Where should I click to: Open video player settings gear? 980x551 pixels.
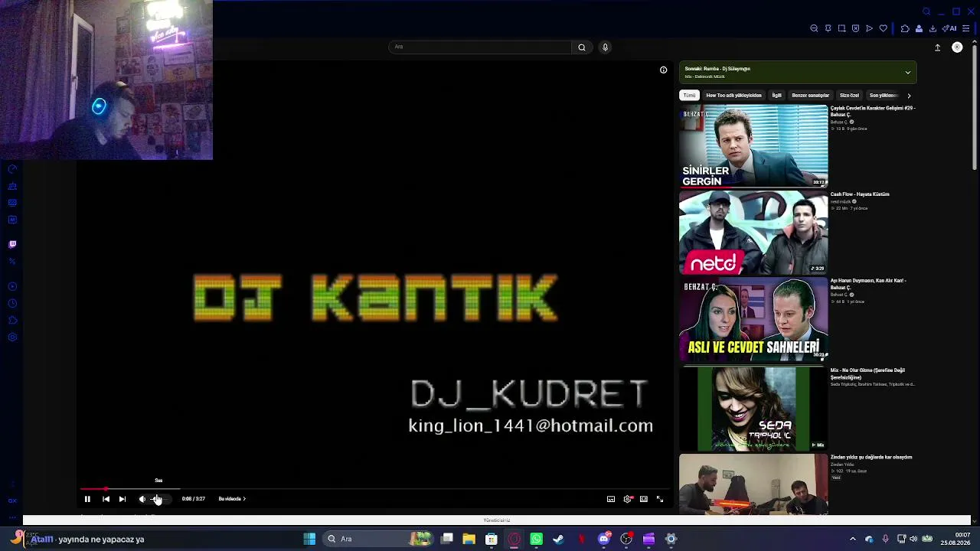point(628,499)
